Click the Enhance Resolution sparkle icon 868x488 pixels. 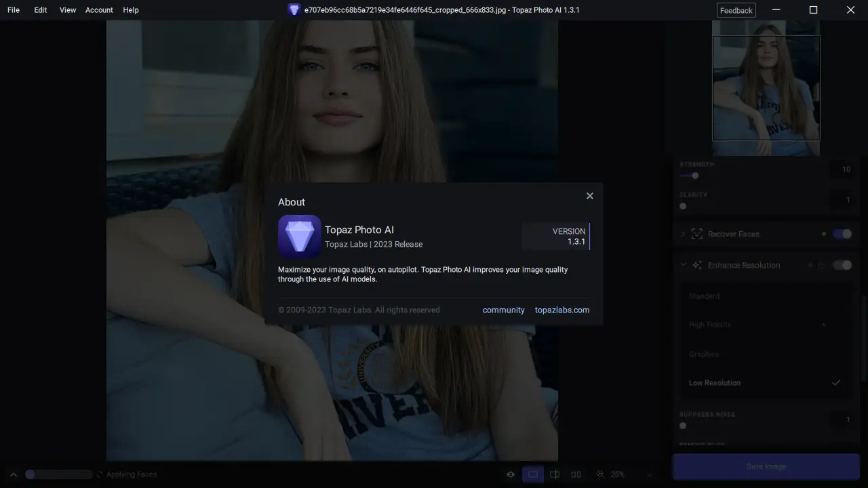pyautogui.click(x=696, y=265)
